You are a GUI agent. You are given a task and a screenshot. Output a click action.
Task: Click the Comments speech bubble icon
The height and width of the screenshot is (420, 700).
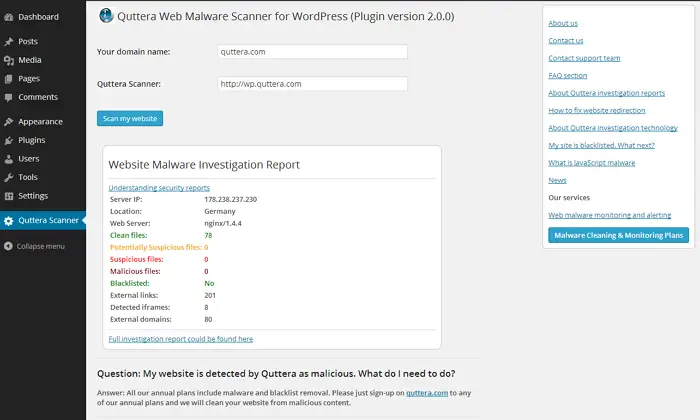8,97
